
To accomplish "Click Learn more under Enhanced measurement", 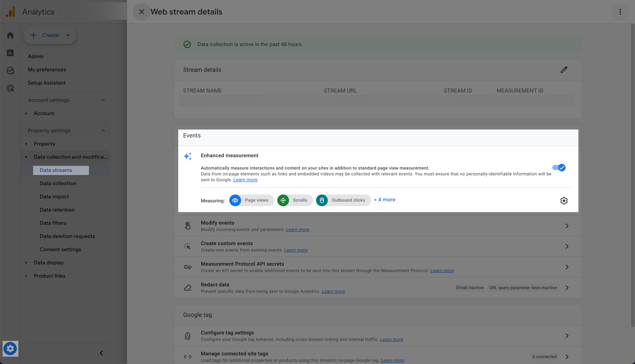I will coord(245,179).
